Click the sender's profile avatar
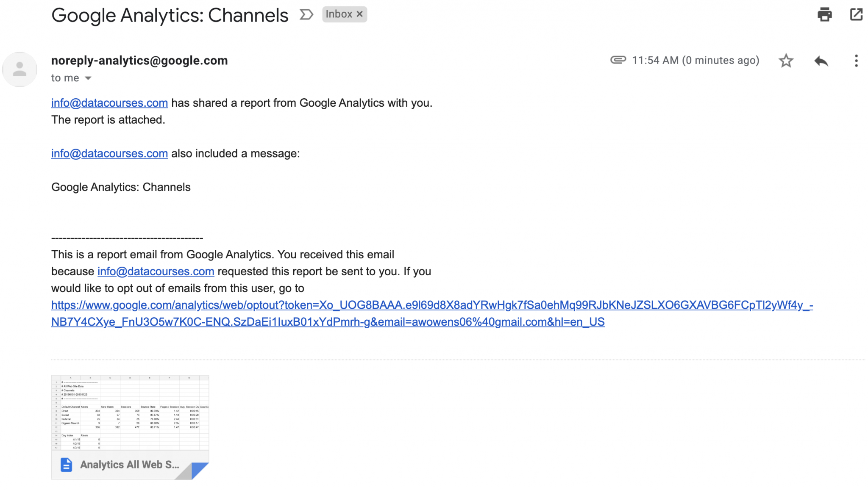The width and height of the screenshot is (868, 490). tap(19, 69)
